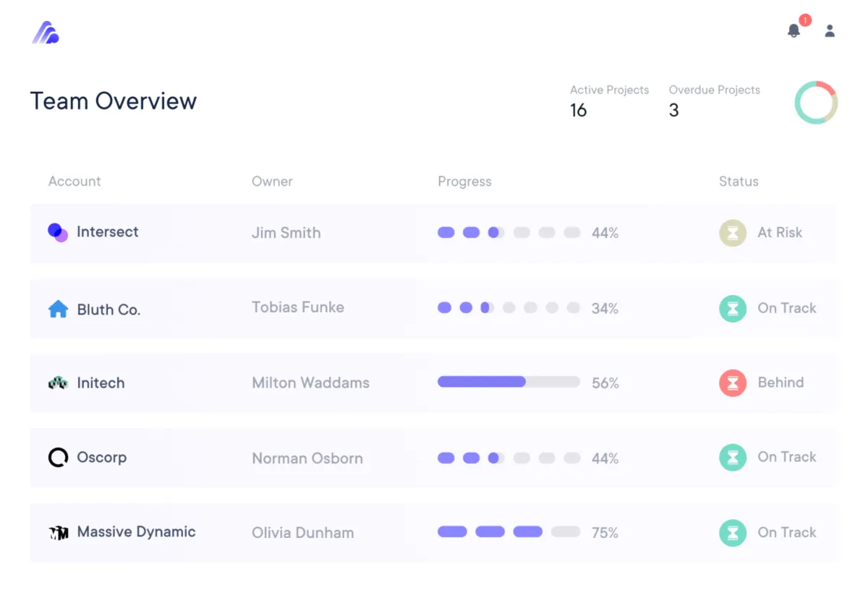
Task: Click Initech's 56% progress bar
Action: pyautogui.click(x=509, y=382)
